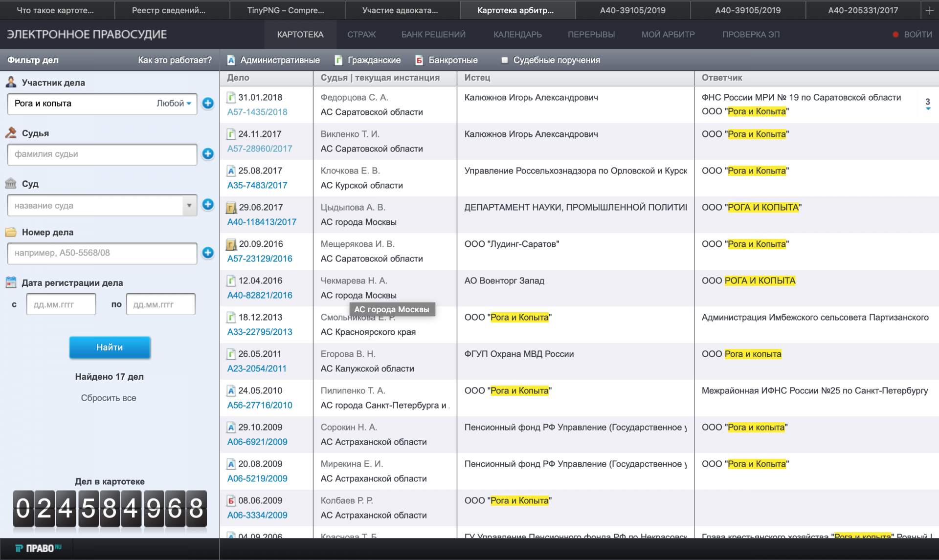
Task: Click ФГУП Охрана МВД России plaintiff
Action: point(519,354)
